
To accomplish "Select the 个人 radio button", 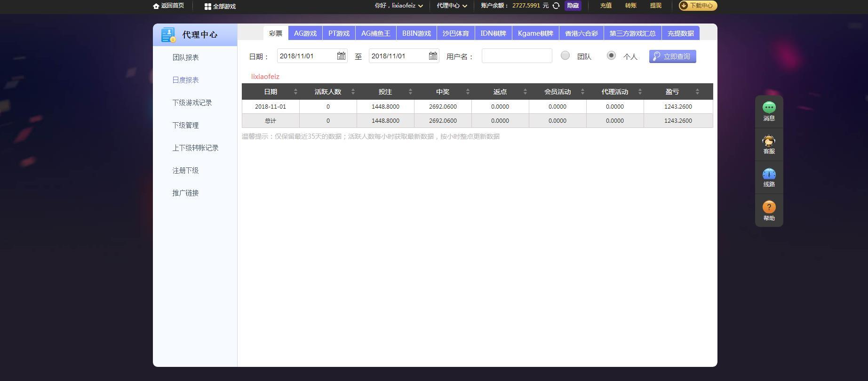I will (611, 56).
